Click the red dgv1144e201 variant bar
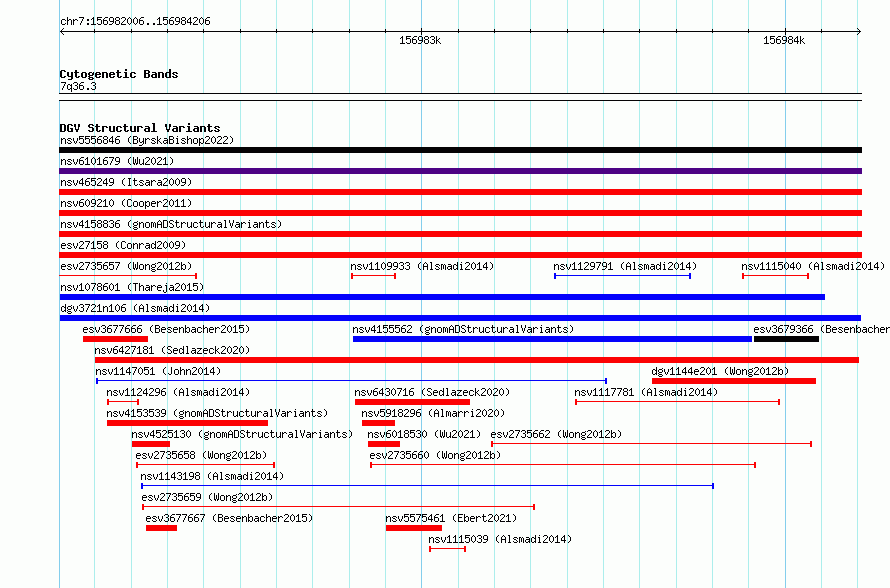Viewport: 890px width, 588px height. [x=734, y=381]
